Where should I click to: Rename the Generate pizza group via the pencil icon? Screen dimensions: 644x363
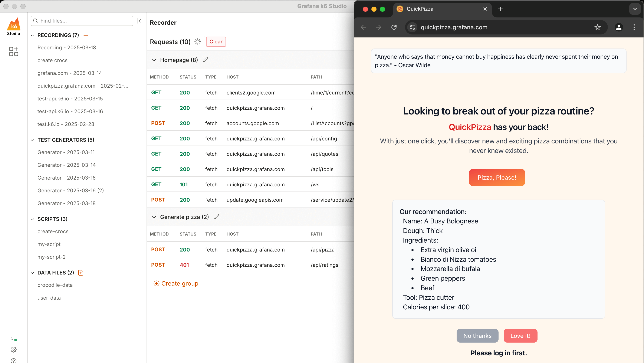pyautogui.click(x=217, y=217)
